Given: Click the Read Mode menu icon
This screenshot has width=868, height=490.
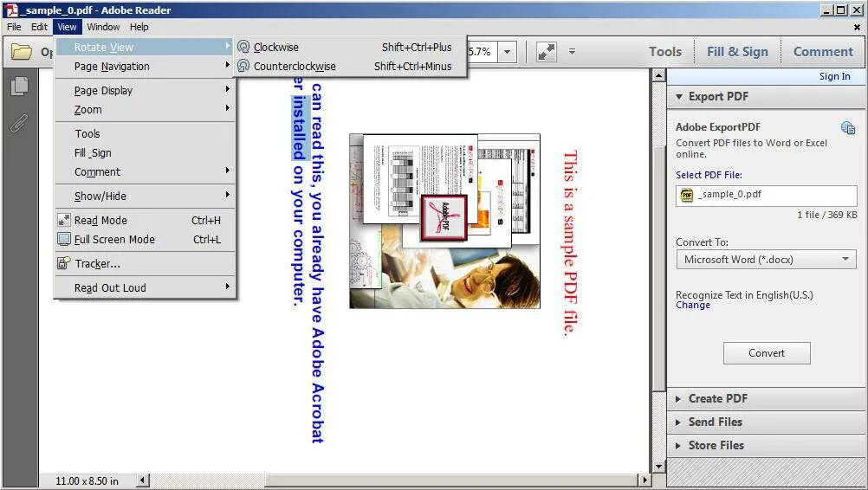Looking at the screenshot, I should [64, 220].
